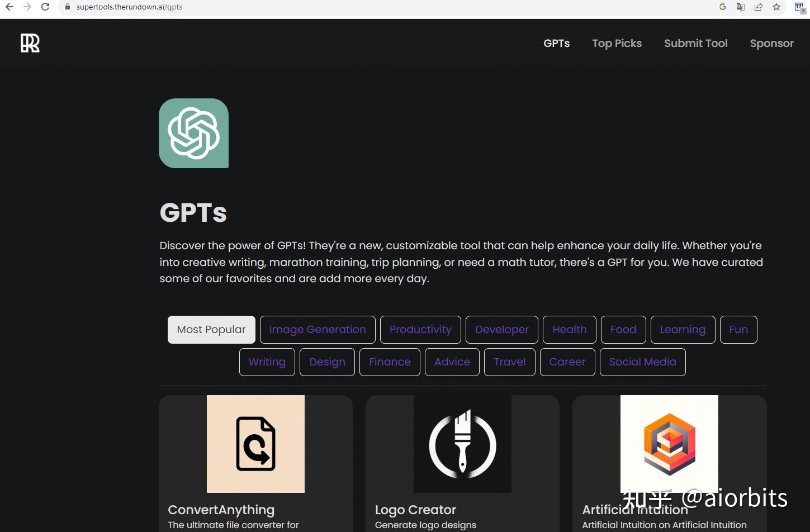810x532 pixels.
Task: Filter GPTs by Food
Action: (x=623, y=330)
